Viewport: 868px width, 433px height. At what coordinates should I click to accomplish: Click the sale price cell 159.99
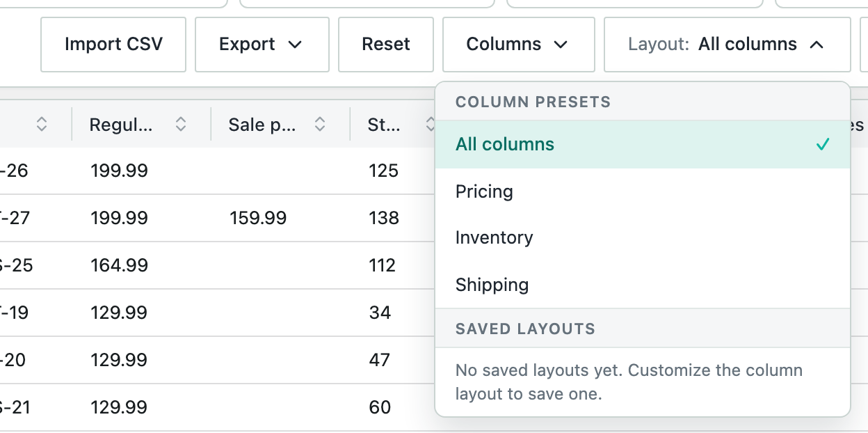[258, 218]
